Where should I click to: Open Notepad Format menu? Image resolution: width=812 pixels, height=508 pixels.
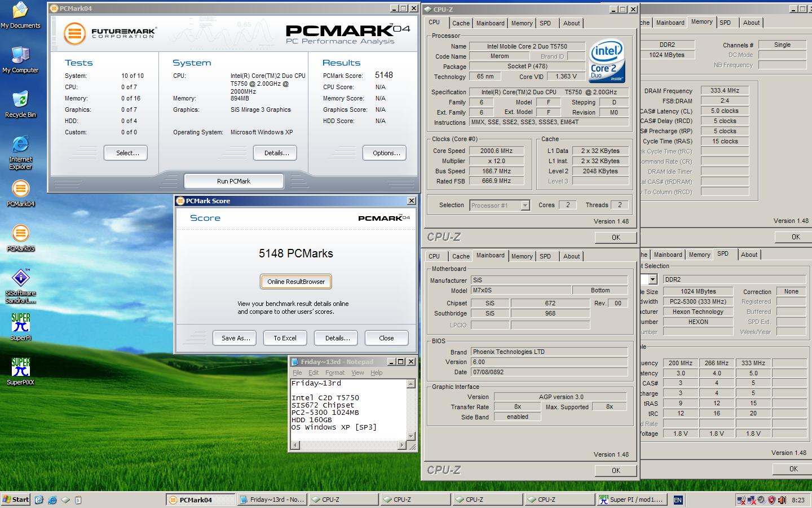coord(335,373)
